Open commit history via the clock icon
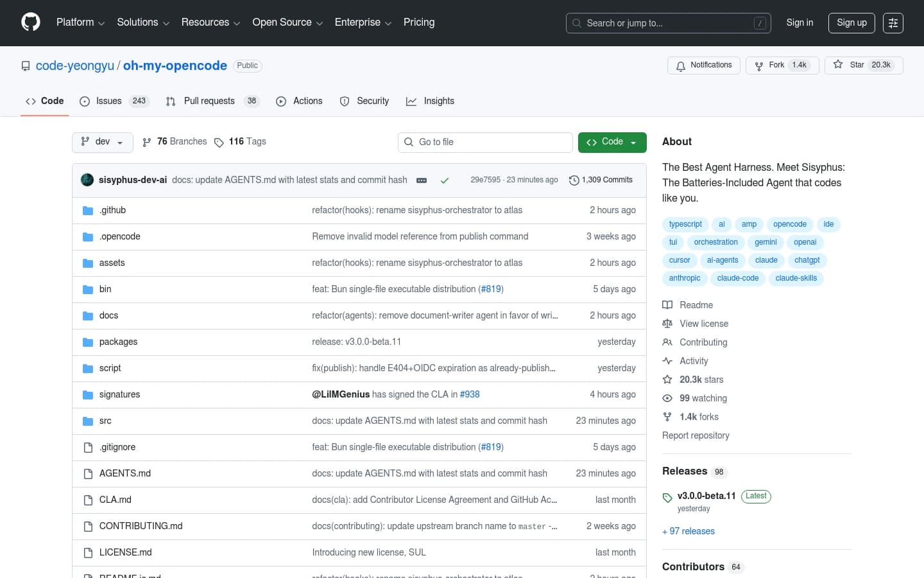The image size is (924, 578). pyautogui.click(x=574, y=180)
